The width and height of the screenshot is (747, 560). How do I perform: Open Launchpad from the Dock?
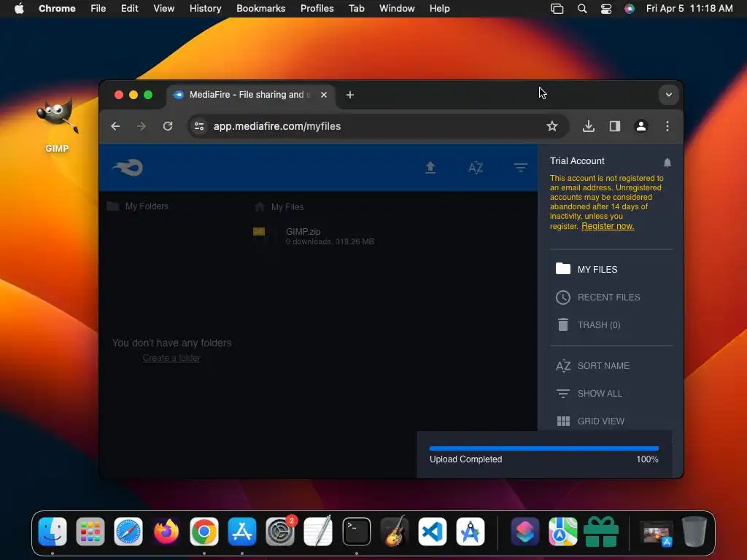click(90, 532)
